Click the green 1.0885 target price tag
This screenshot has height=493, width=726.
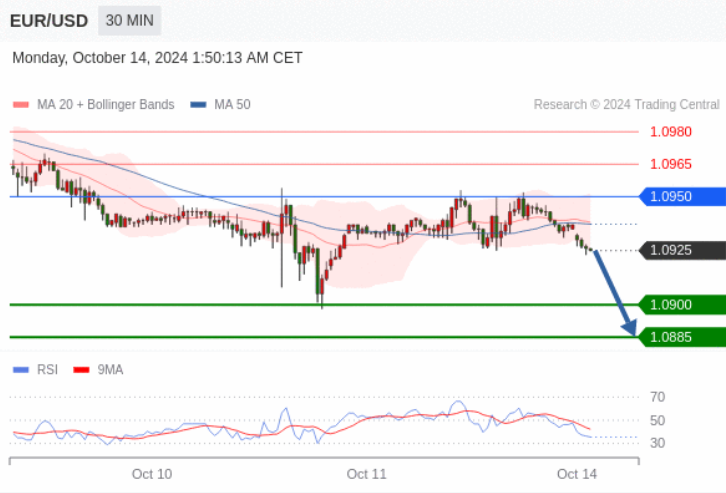(x=682, y=337)
